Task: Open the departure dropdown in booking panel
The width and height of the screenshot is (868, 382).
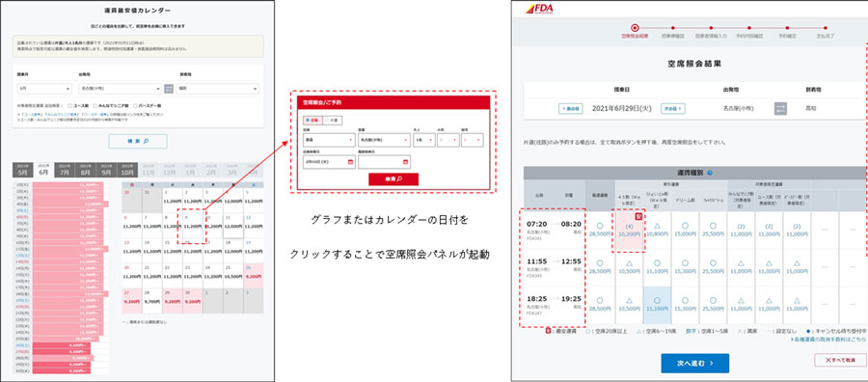Action: coord(330,140)
